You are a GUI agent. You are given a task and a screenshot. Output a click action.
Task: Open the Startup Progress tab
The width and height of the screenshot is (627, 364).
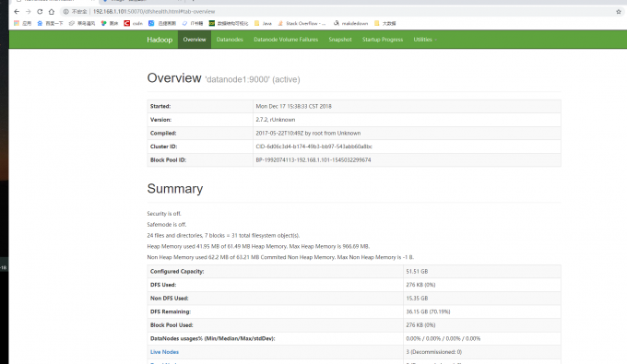(383, 40)
